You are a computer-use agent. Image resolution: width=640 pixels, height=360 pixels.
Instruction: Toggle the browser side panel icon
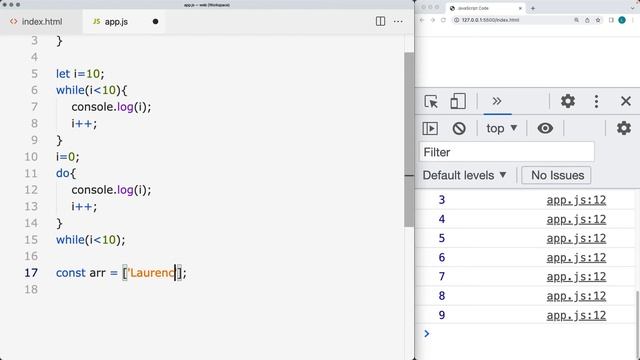pyautogui.click(x=611, y=20)
